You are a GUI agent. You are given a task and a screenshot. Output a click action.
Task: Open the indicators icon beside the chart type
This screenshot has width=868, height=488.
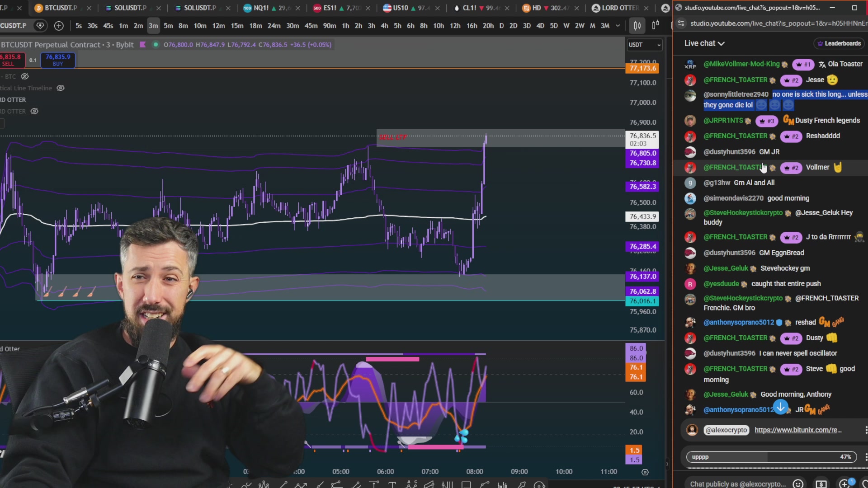click(656, 26)
